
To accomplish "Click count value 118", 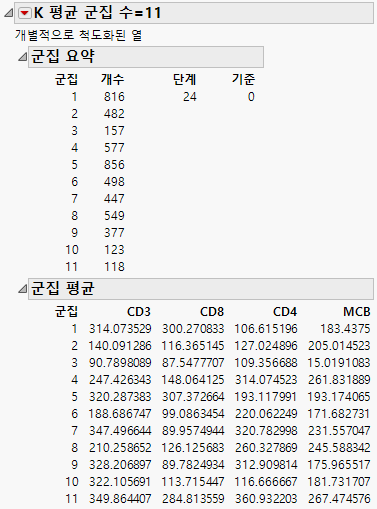I will pyautogui.click(x=114, y=267).
